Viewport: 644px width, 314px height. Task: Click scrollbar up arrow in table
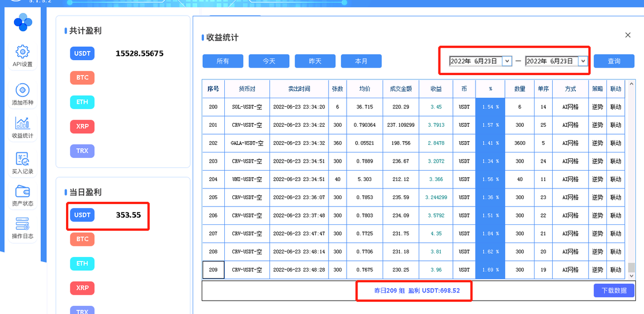tap(632, 84)
